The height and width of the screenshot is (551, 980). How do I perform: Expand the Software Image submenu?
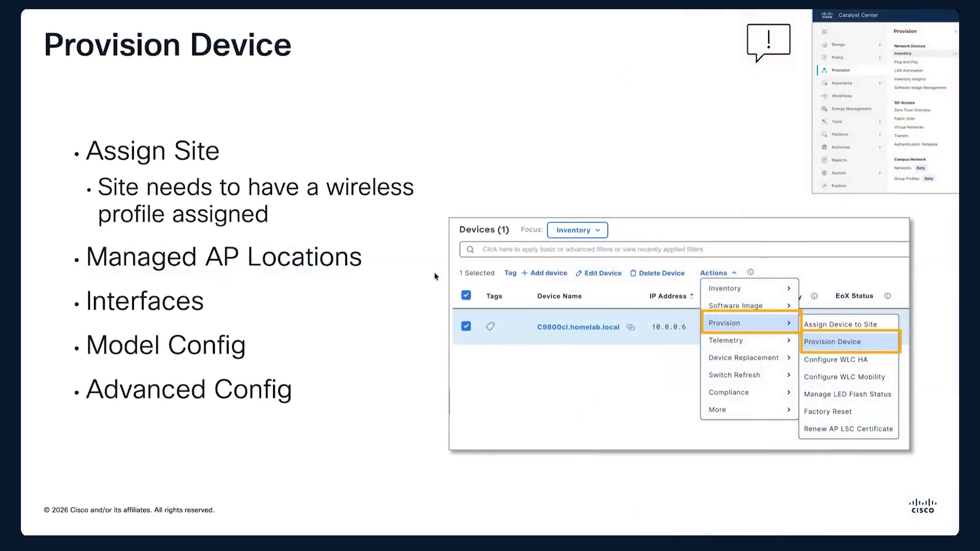pos(749,306)
